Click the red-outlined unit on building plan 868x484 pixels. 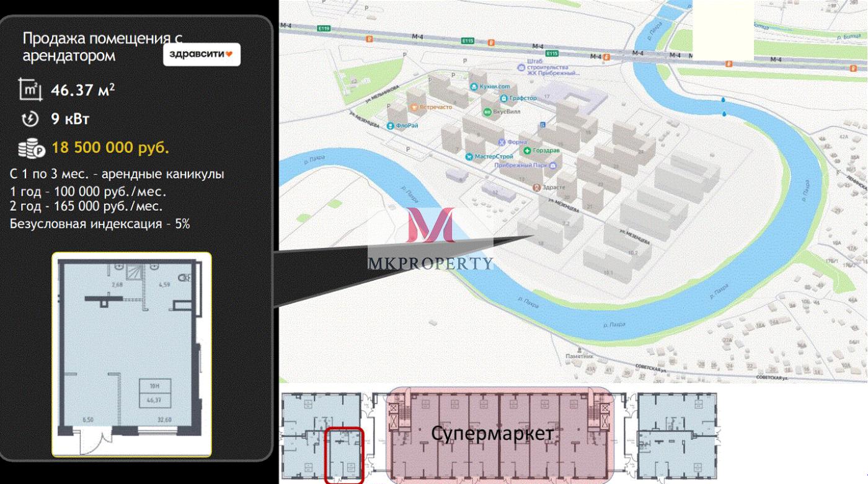(344, 455)
